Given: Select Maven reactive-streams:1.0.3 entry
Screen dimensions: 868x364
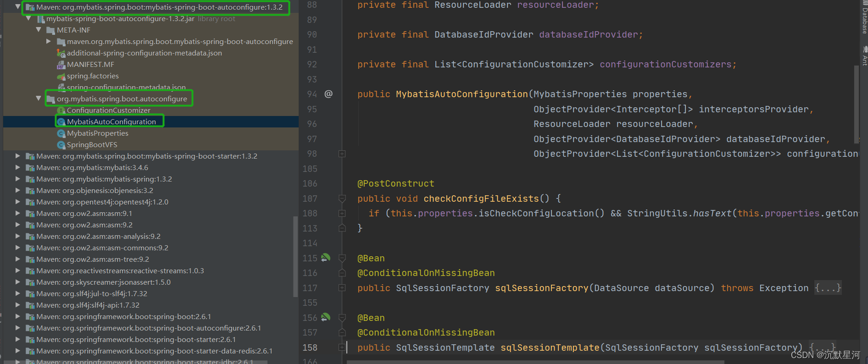Looking at the screenshot, I should pos(120,270).
